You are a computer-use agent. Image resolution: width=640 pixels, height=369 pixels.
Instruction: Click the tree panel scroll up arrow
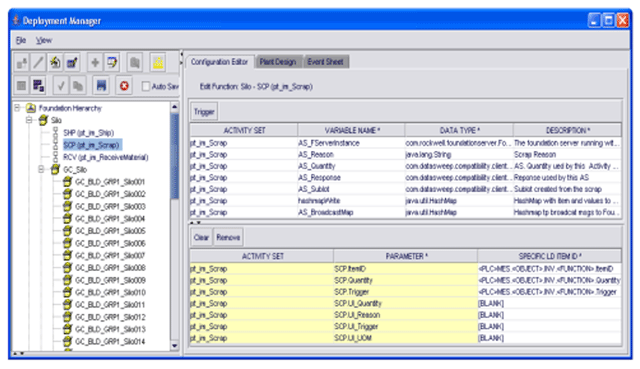point(175,107)
